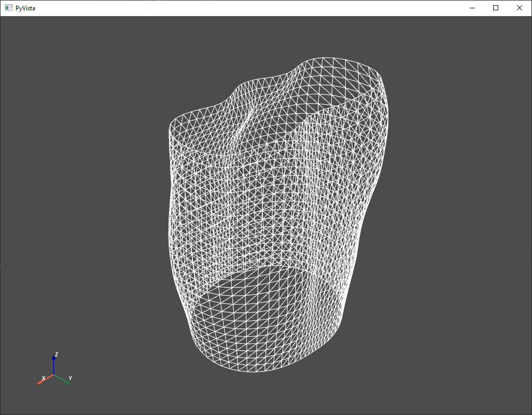532x415 pixels.
Task: Select the Z label on orientation widget
Action: pos(57,354)
